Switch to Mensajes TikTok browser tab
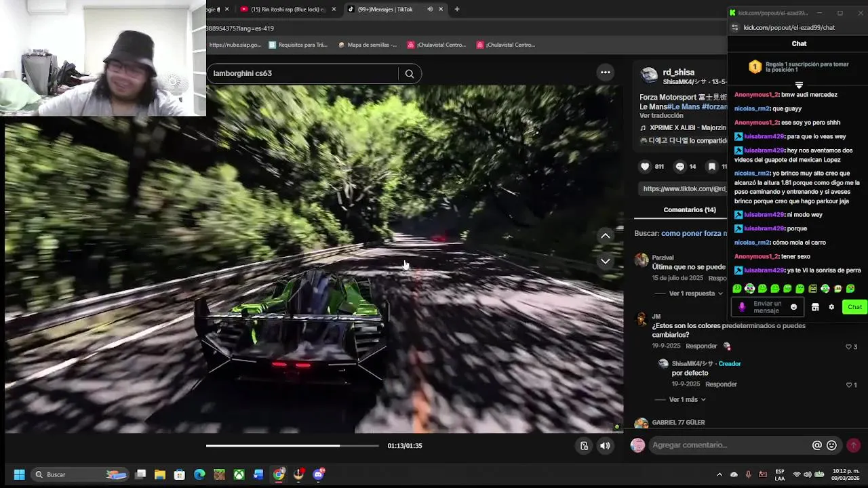This screenshot has width=868, height=488. coord(384,9)
